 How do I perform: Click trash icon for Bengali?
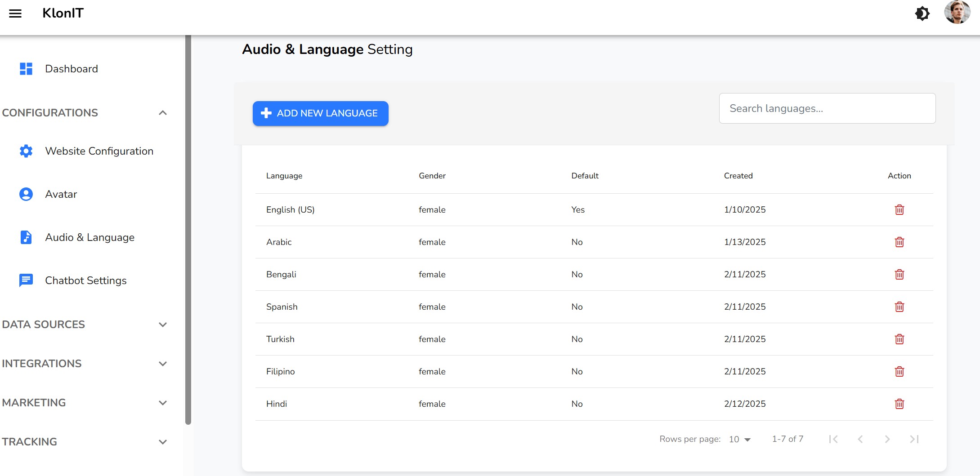coord(899,275)
